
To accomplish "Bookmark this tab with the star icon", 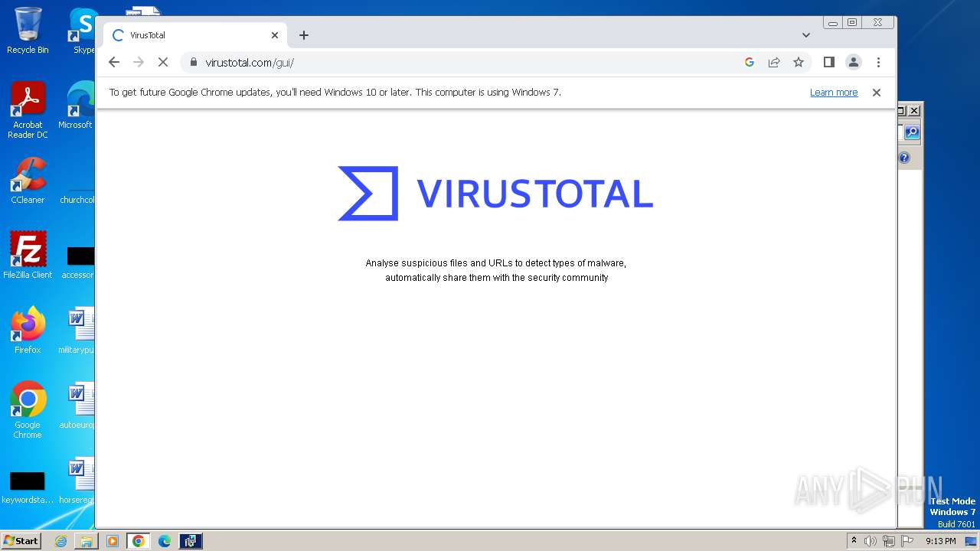I will point(799,63).
